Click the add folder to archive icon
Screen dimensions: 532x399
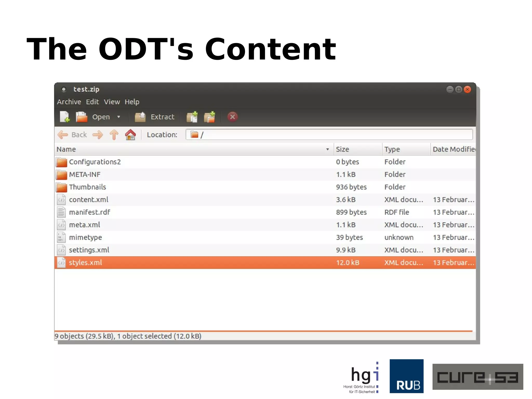click(210, 117)
